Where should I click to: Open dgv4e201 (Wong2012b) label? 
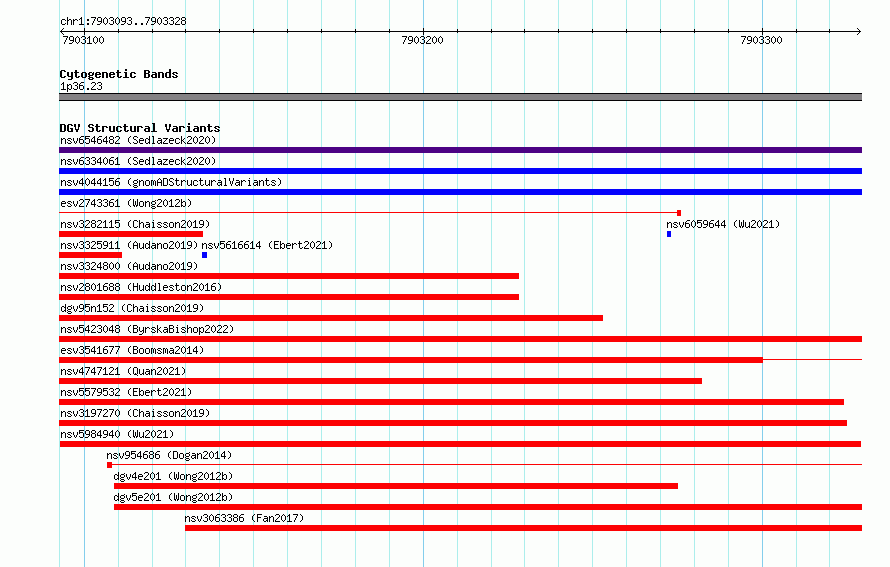coord(173,476)
